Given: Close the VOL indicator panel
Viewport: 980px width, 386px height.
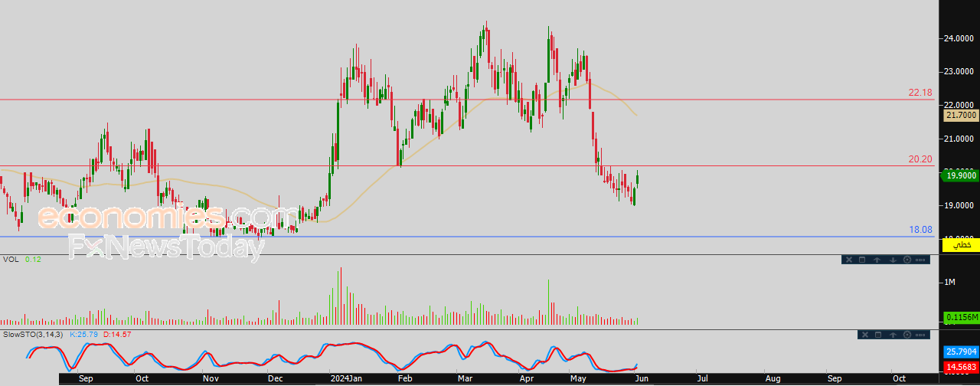Looking at the screenshot, I should pyautogui.click(x=848, y=260).
